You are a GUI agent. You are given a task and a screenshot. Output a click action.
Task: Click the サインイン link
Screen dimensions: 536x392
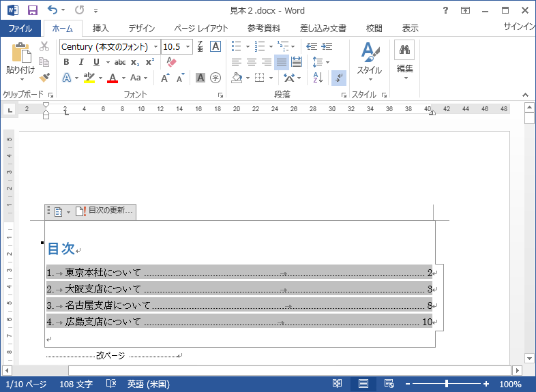[x=518, y=27]
